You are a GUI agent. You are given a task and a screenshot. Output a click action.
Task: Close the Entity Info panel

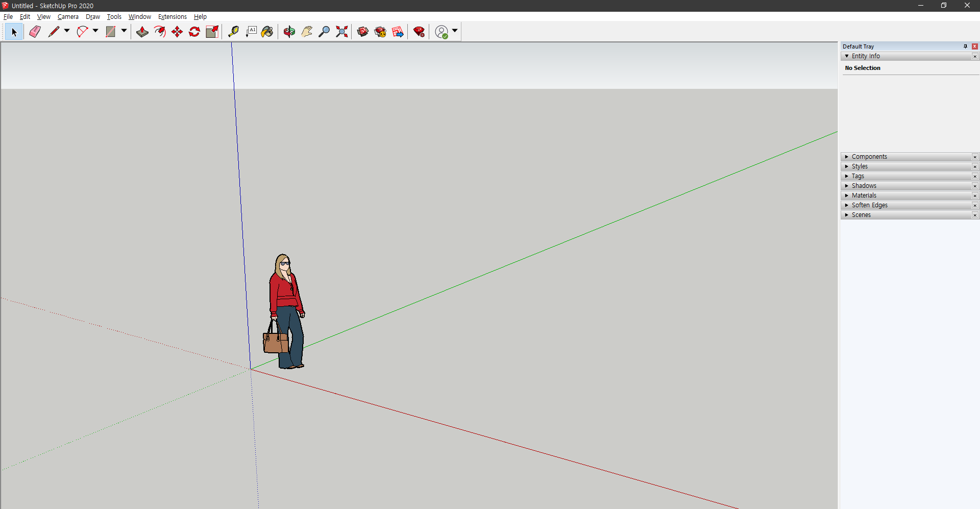(x=975, y=56)
